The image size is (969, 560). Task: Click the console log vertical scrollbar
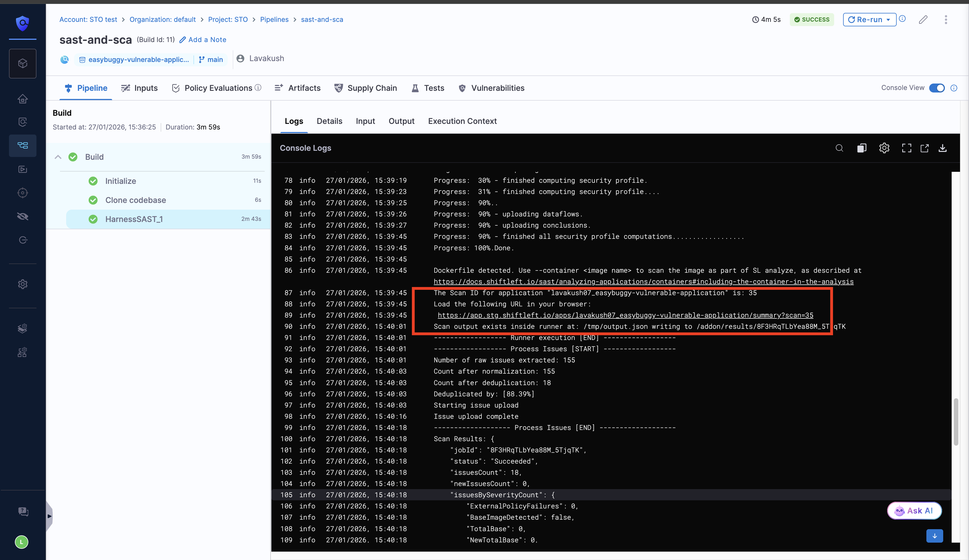tap(955, 422)
